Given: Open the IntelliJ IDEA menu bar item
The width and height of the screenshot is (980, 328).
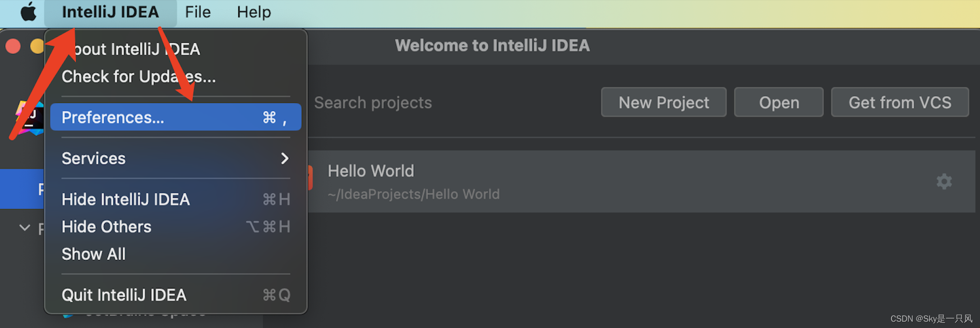Looking at the screenshot, I should click(110, 12).
